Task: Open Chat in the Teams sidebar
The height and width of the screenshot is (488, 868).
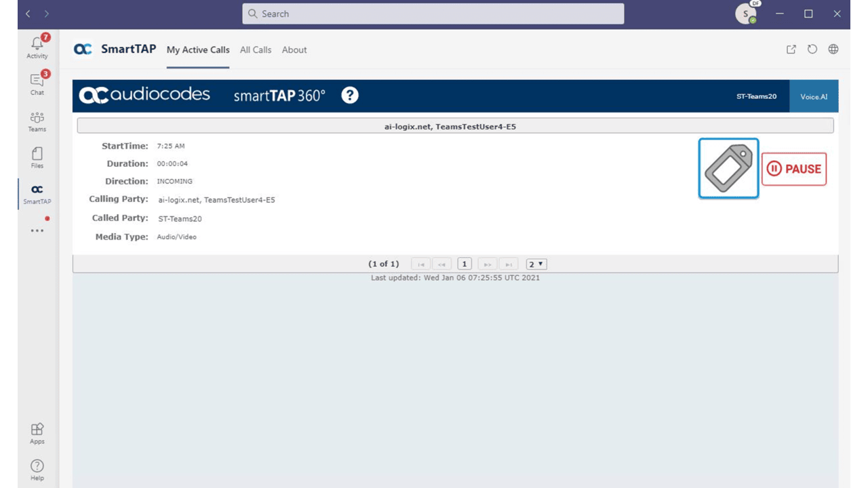Action: (37, 83)
